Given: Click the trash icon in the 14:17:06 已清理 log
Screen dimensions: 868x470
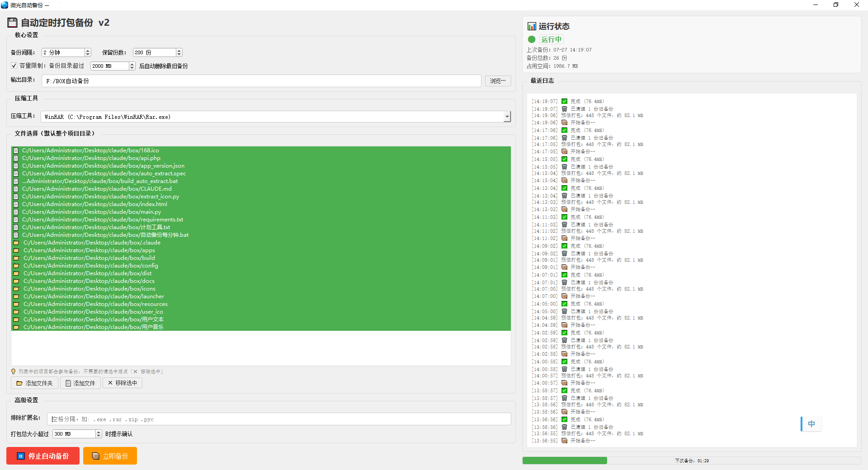Looking at the screenshot, I should pyautogui.click(x=564, y=138).
